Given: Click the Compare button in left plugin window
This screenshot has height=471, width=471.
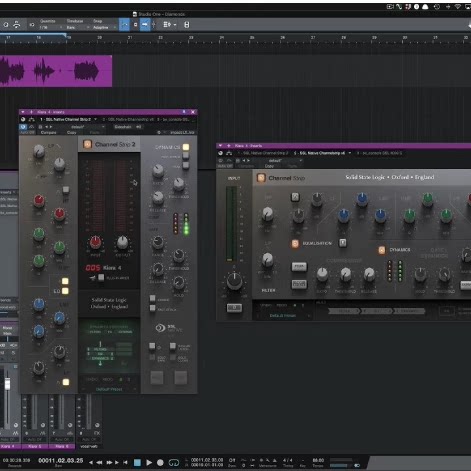Looking at the screenshot, I should tap(48, 133).
